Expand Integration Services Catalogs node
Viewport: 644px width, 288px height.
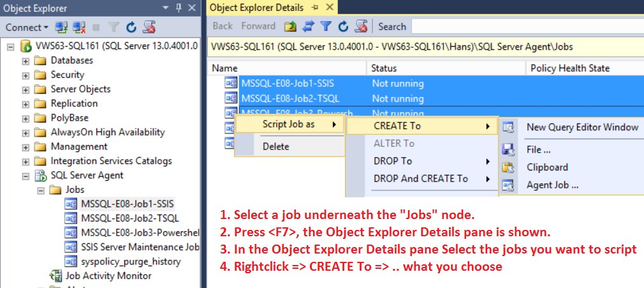pos(26,162)
